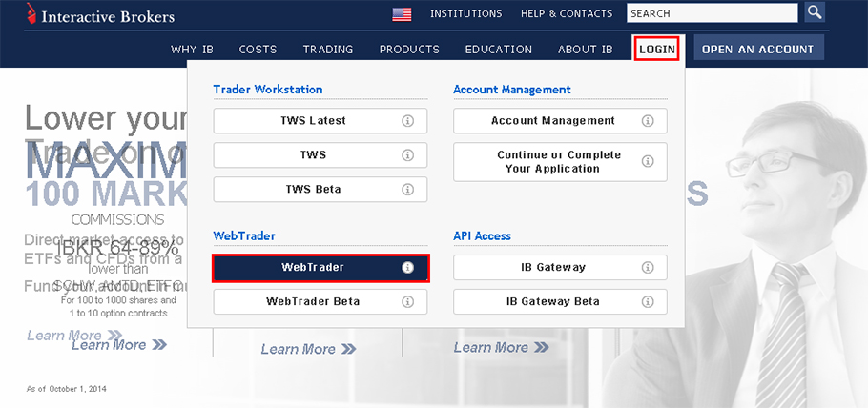Launch the TWS button

320,155
